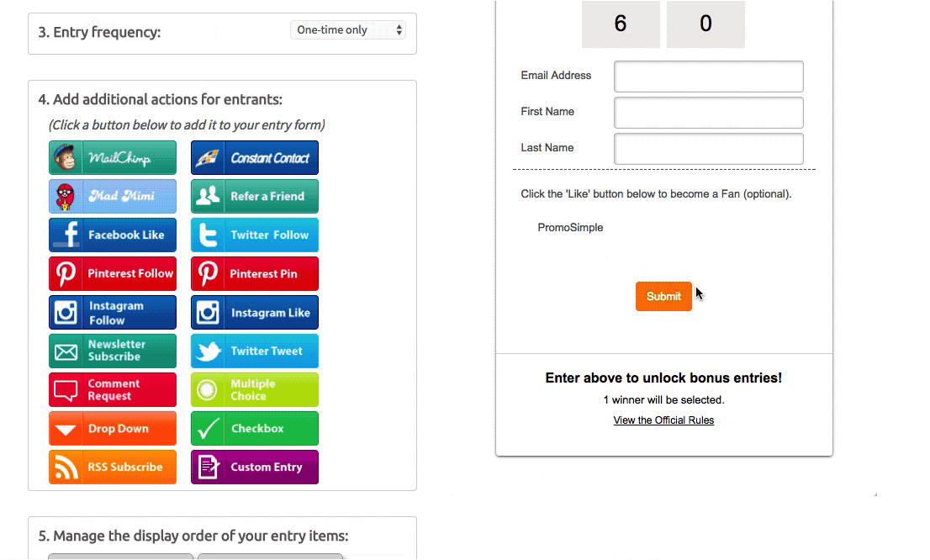
Task: Add Instagram Like entry action
Action: pyautogui.click(x=255, y=313)
